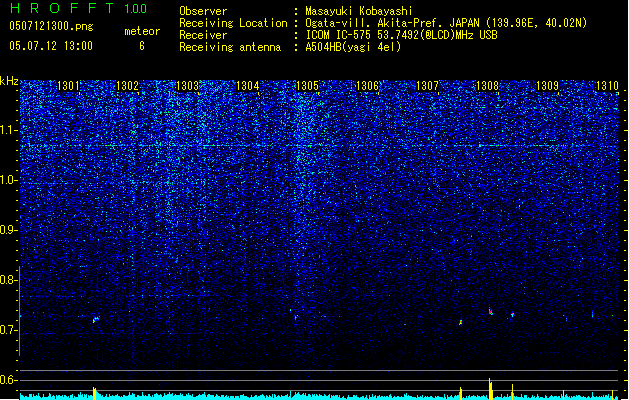Click the 'Observer' field label
The width and height of the screenshot is (629, 400).
click(x=203, y=11)
